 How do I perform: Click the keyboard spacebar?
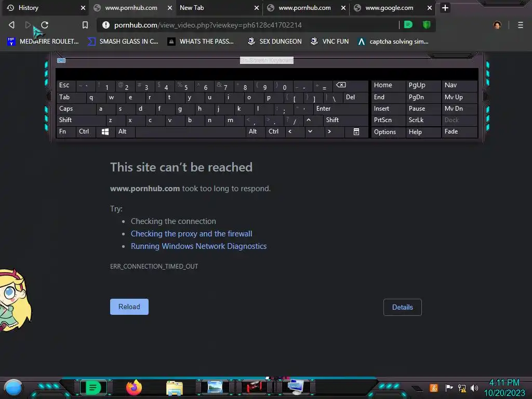[x=190, y=131]
